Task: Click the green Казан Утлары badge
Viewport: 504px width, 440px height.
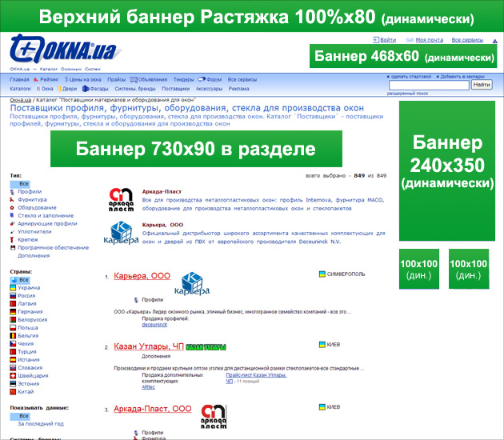Action: (206, 347)
